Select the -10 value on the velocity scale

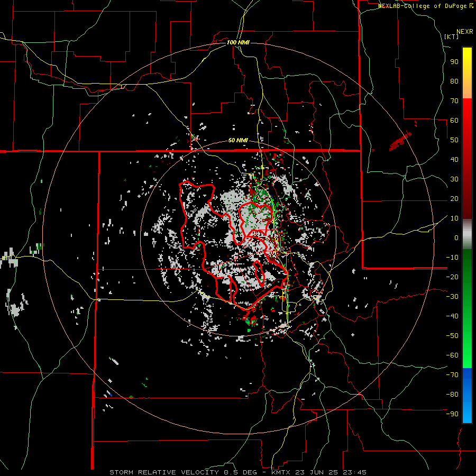pos(452,258)
